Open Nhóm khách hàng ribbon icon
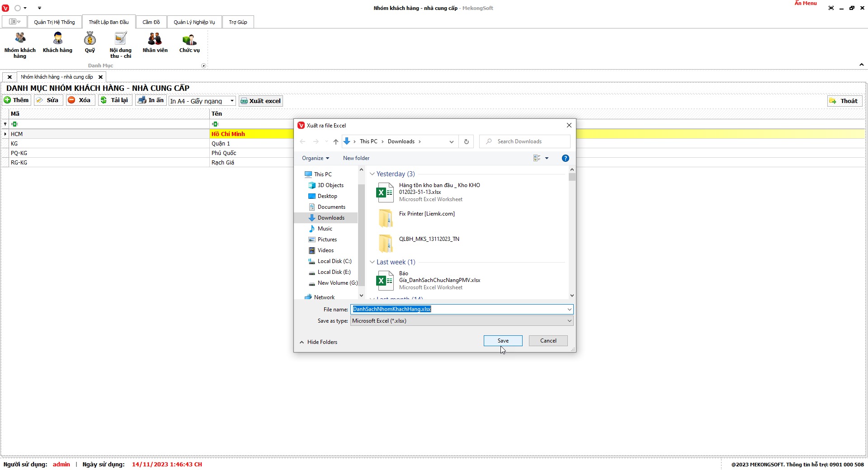This screenshot has height=470, width=868. tap(20, 45)
